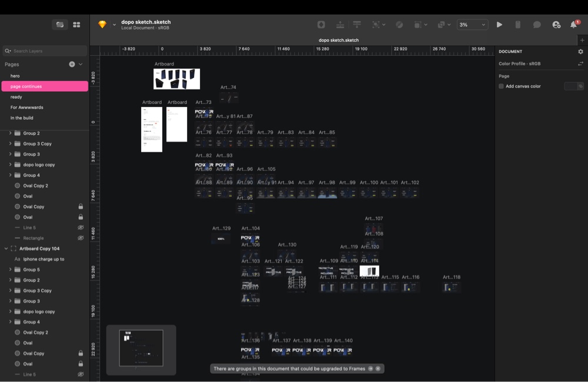
Task: Open the comments speech bubble
Action: 537,25
